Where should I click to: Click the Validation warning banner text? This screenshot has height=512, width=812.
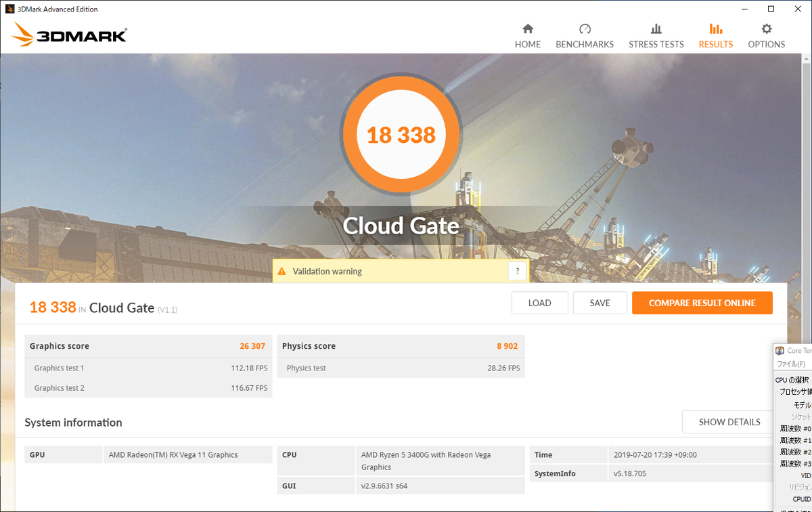pyautogui.click(x=328, y=272)
